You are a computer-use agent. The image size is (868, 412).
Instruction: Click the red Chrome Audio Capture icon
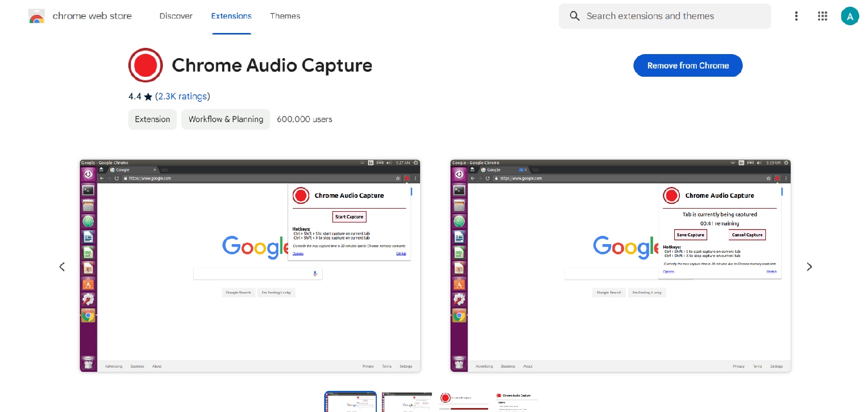click(145, 65)
